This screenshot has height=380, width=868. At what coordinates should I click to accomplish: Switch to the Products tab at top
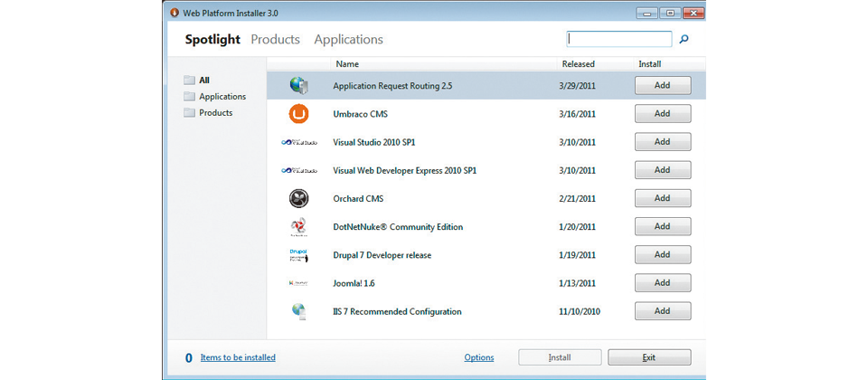click(275, 39)
